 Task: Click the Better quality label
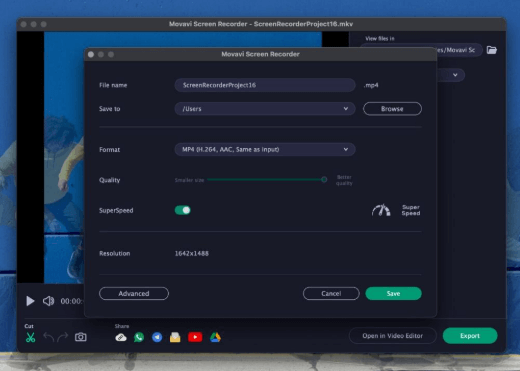[x=344, y=180]
